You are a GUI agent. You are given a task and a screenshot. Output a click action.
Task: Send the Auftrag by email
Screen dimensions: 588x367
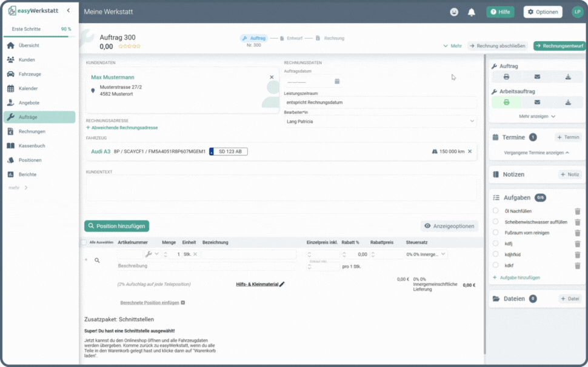[537, 77]
